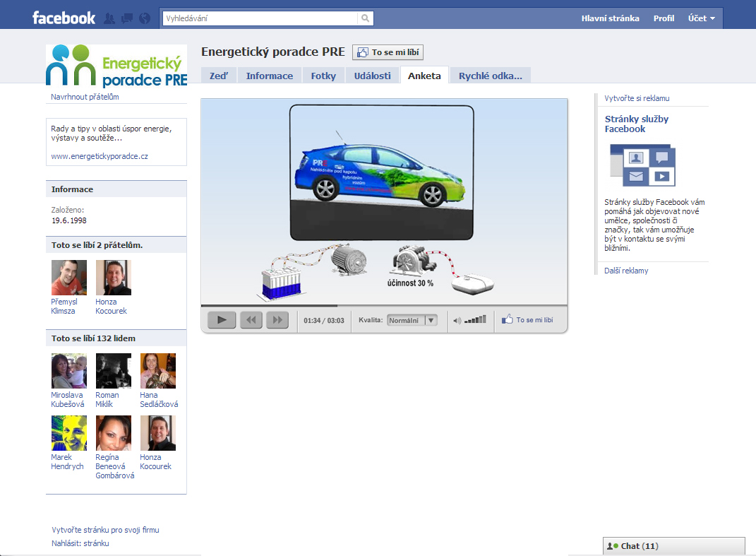Open the Profil menu item
Viewport: 756px width, 556px height.
[664, 18]
